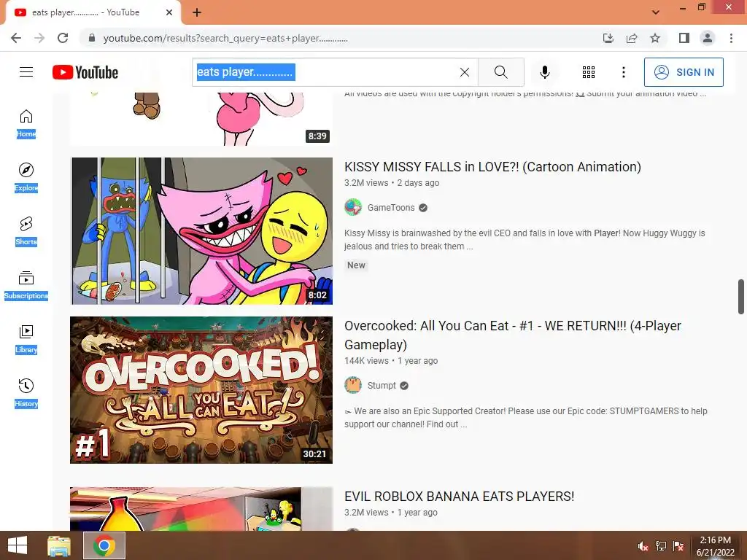Toggle the Chrome side panel
Image resolution: width=747 pixels, height=560 pixels.
[x=684, y=38]
